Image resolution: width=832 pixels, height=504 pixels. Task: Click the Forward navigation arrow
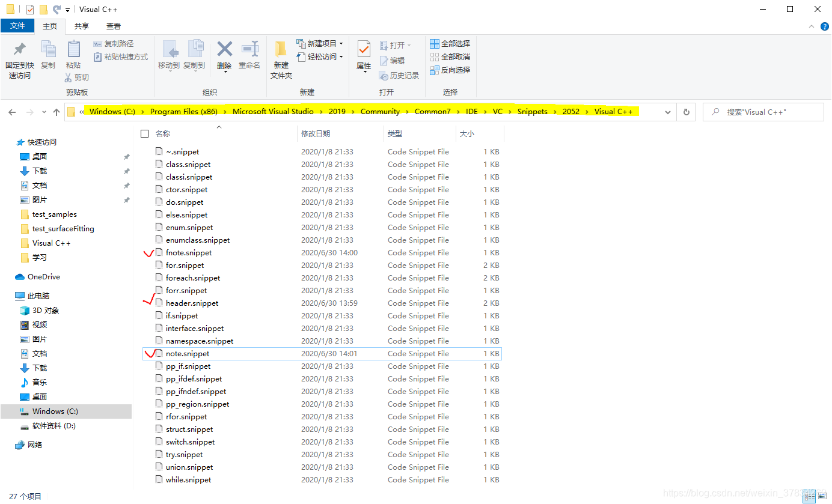tap(29, 112)
